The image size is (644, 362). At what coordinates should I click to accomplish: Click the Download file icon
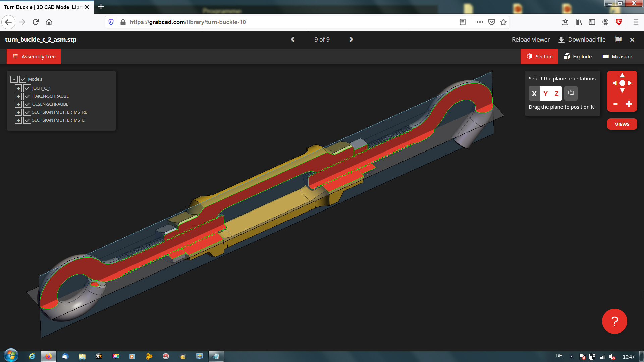561,40
